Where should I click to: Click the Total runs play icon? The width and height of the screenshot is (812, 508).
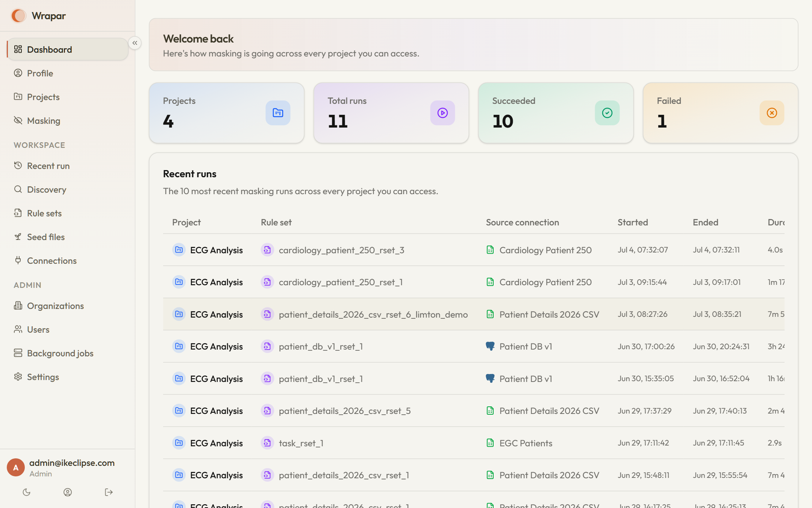442,113
